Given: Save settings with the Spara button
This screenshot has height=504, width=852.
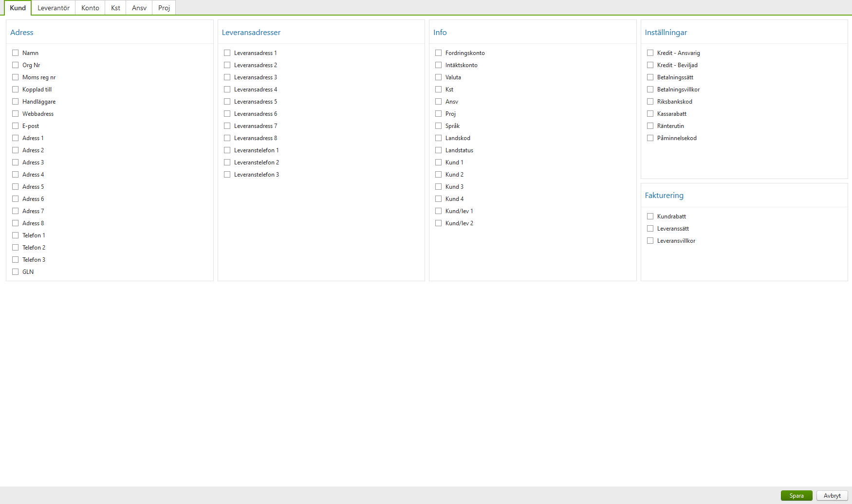Looking at the screenshot, I should [x=796, y=495].
